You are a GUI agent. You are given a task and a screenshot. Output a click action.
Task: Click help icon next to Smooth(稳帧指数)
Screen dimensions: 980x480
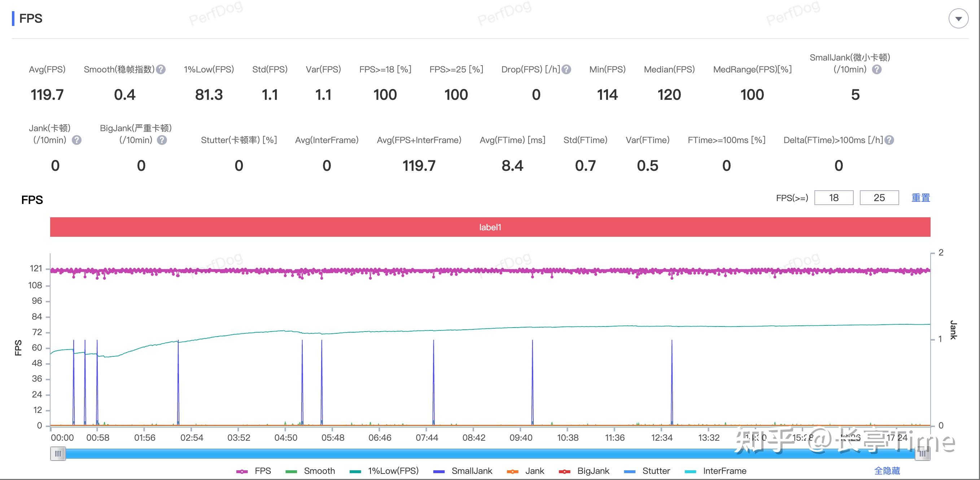161,70
